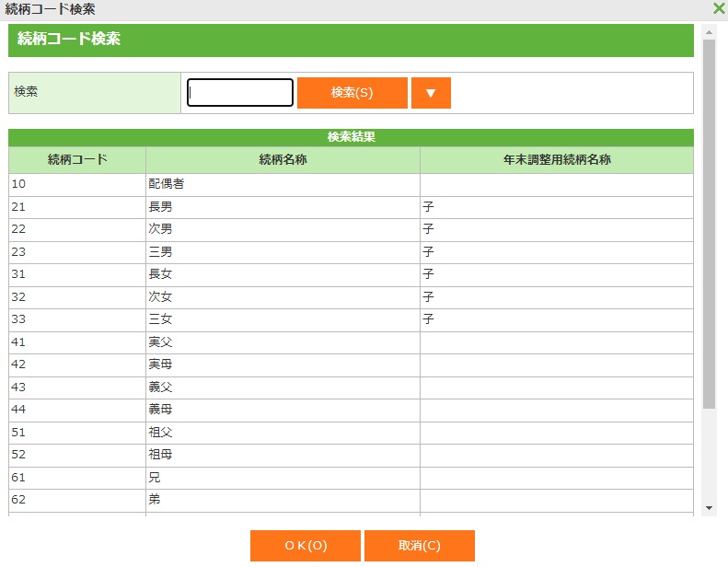Select code 62 cell
This screenshot has height=567, width=728.
click(77, 500)
